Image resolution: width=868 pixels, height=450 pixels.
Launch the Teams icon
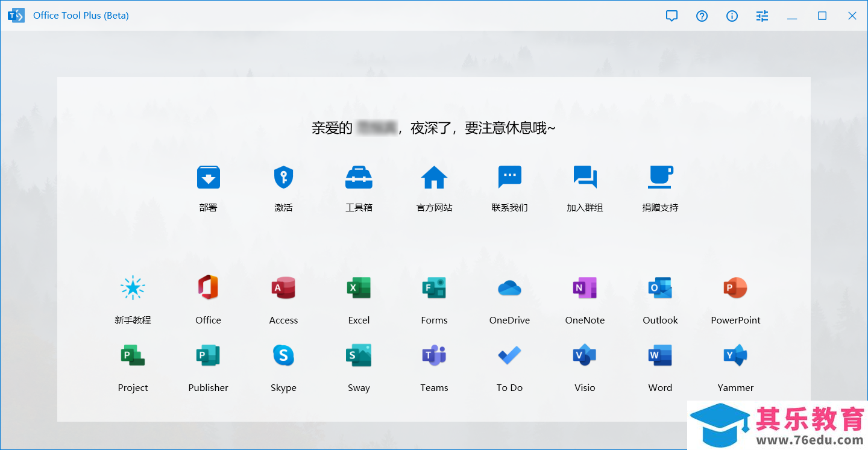pyautogui.click(x=434, y=355)
